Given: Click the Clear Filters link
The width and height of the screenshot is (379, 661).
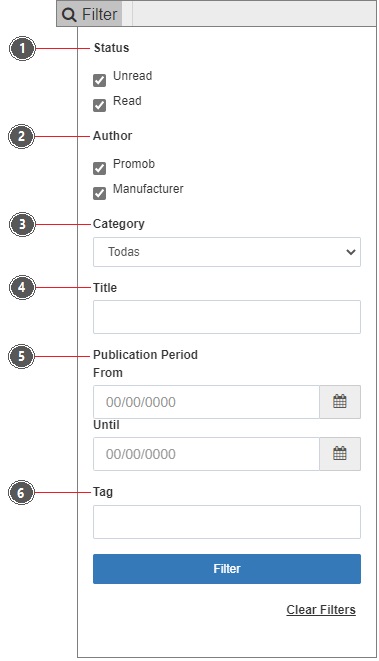Looking at the screenshot, I should [321, 610].
